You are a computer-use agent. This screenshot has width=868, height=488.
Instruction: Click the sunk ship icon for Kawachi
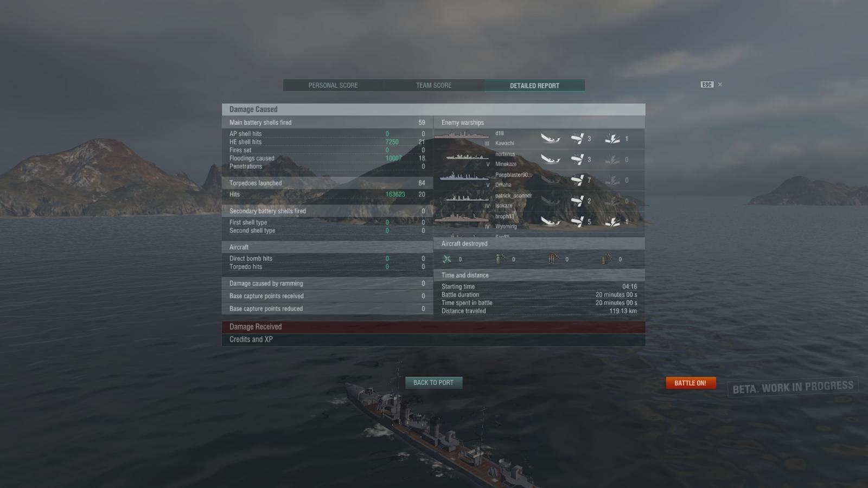tap(550, 139)
